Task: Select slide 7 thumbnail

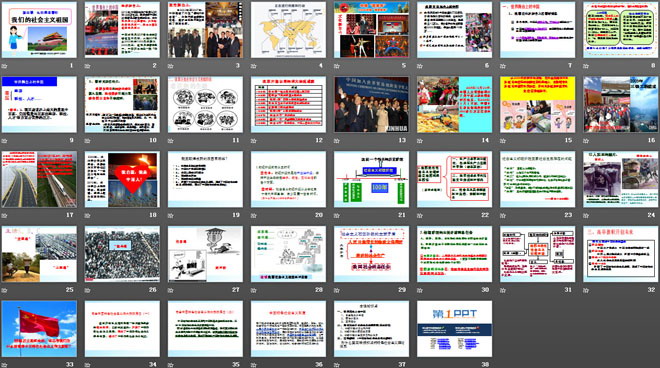Action: coord(538,30)
